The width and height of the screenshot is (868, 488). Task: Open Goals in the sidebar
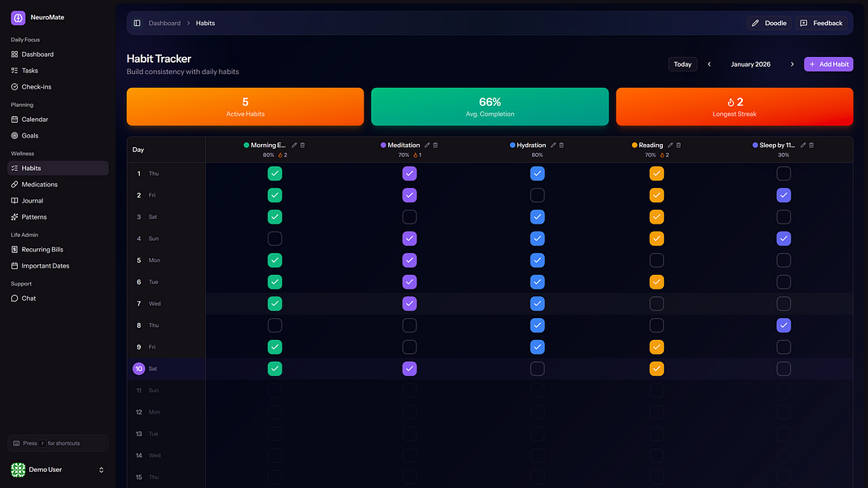tap(58, 136)
